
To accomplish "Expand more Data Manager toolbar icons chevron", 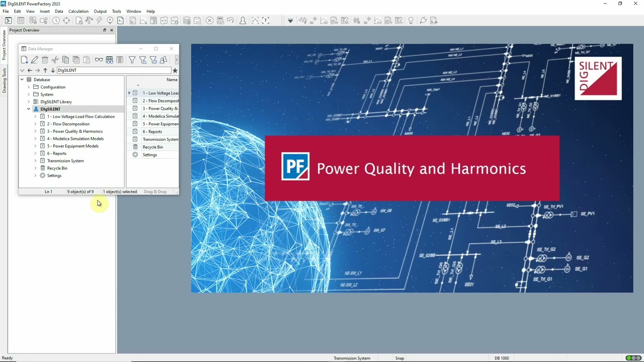I will coord(176,60).
